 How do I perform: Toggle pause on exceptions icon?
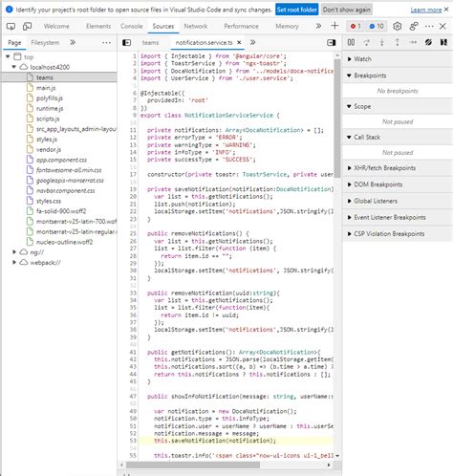(x=443, y=42)
